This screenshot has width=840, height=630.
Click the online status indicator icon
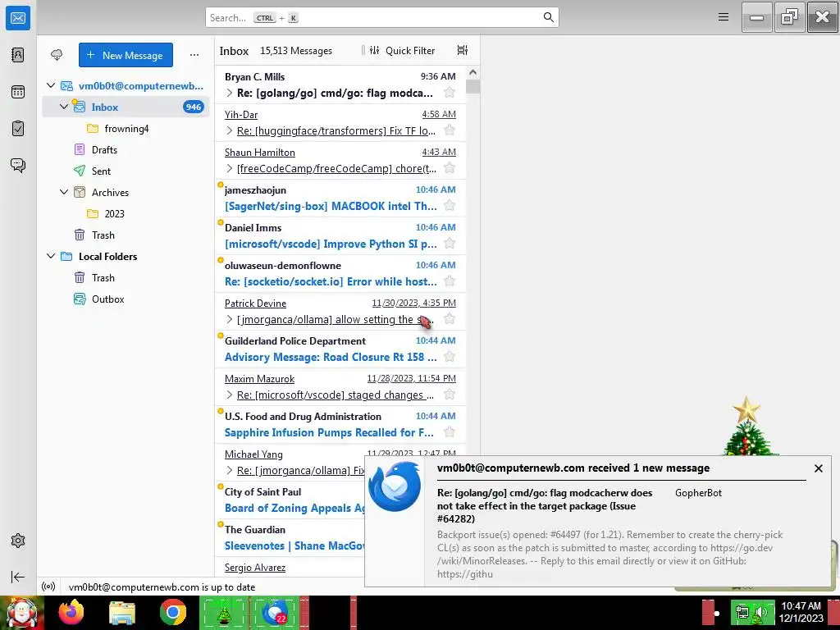point(48,587)
